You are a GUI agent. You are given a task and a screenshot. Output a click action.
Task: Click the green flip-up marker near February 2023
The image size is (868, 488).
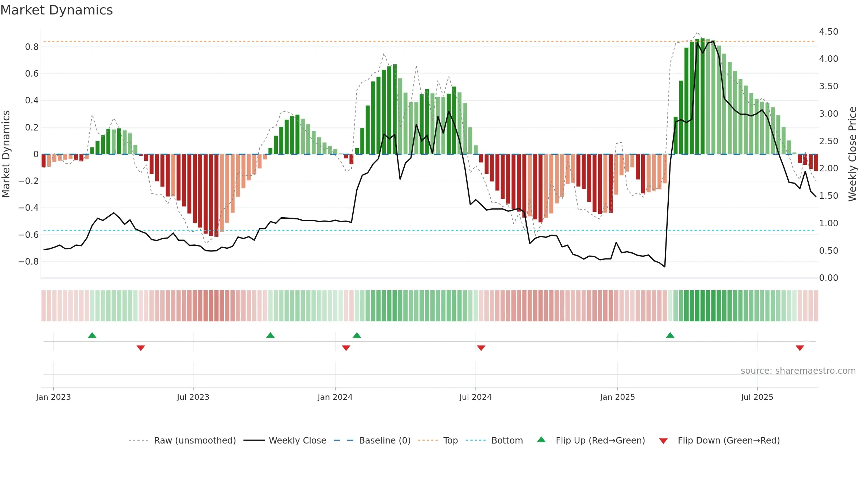(92, 335)
